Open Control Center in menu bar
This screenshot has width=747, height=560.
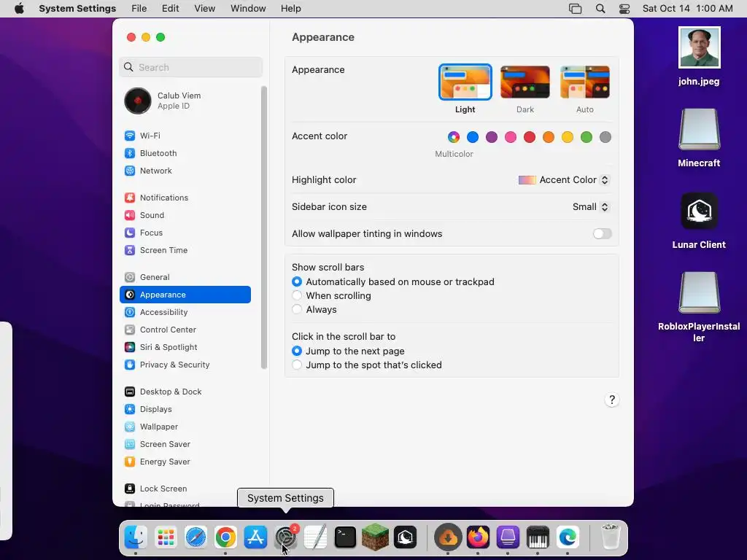tap(624, 9)
